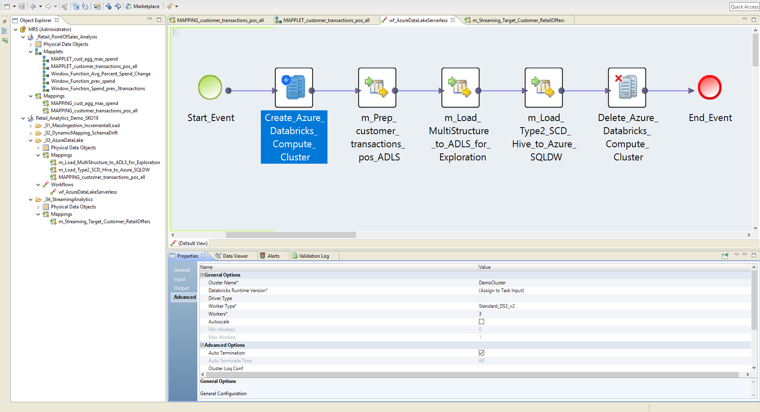Open Marketplace from the toolbar
Screen dimensions: 760x412
tap(143, 6)
